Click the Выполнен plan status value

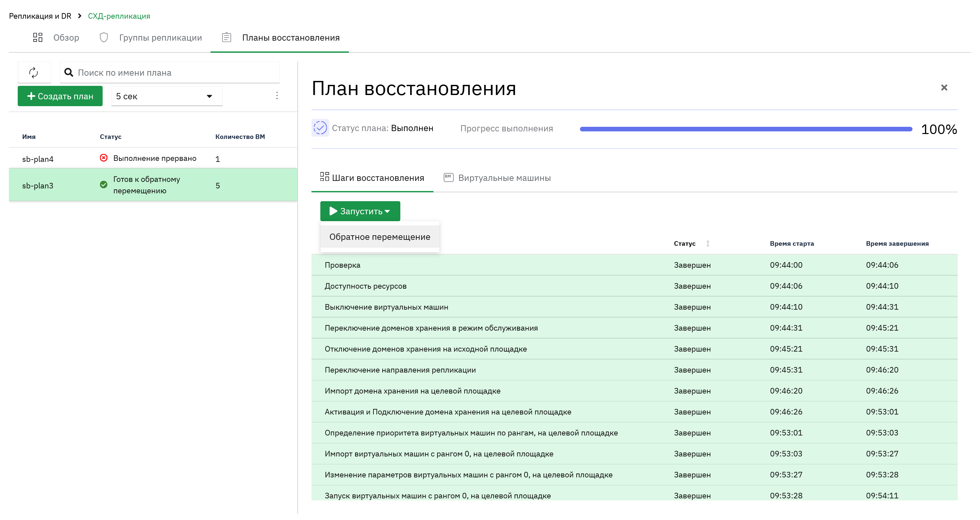(x=412, y=128)
